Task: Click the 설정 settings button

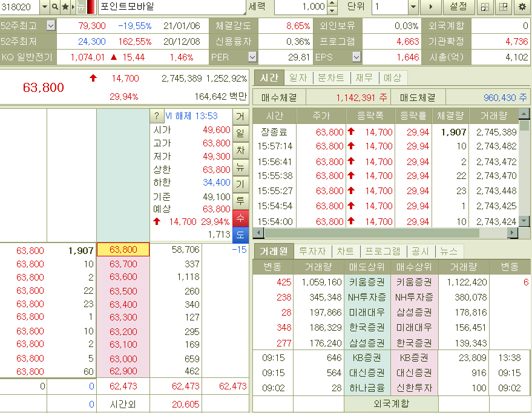Action: [458, 7]
